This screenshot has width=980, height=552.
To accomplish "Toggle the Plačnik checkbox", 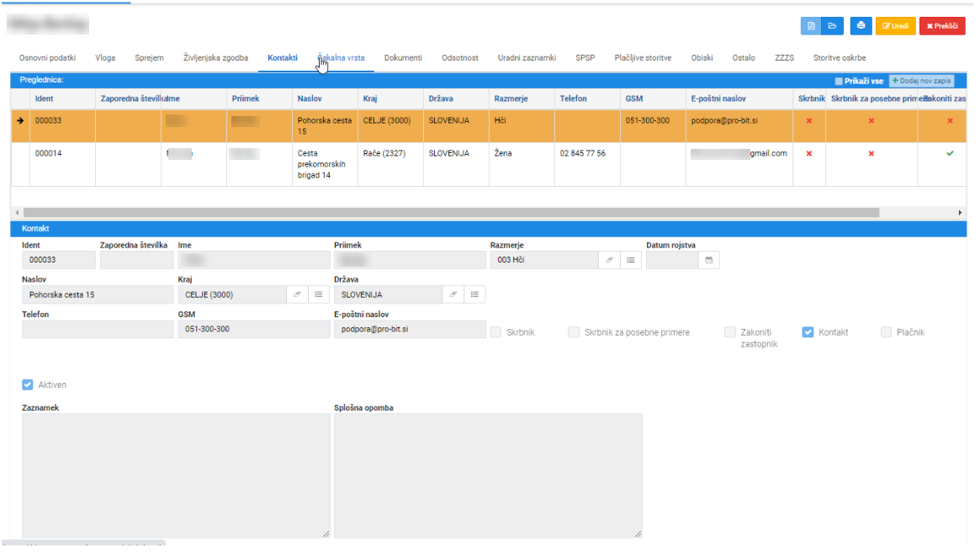I will tap(887, 332).
